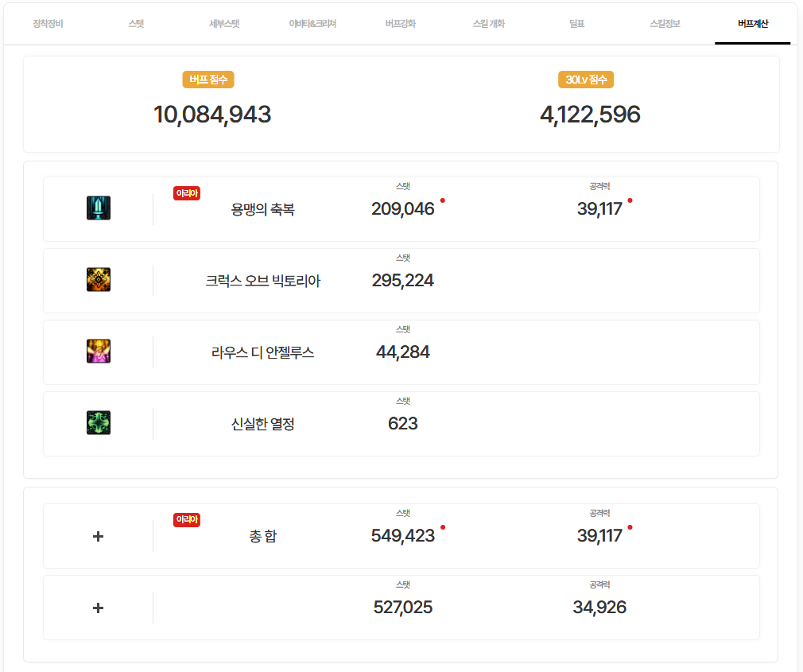Viewport: 803px width, 672px height.
Task: Click the red 아리아 badge beside 총 합
Action: 187,520
